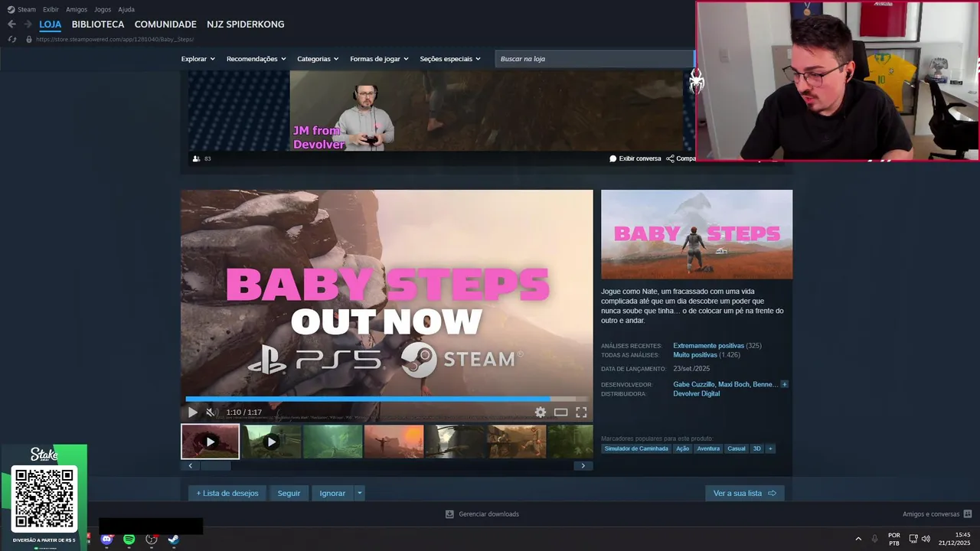Expand the Explorar dropdown
980x551 pixels.
click(x=198, y=59)
